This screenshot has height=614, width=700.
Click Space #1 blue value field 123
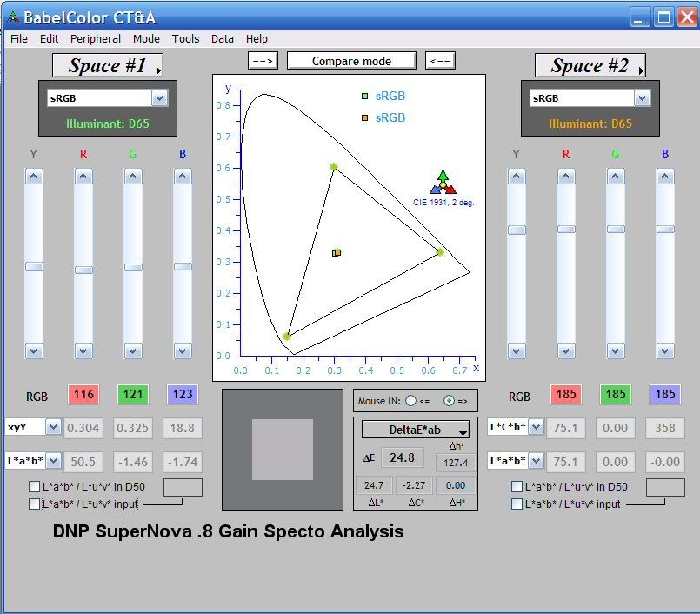[x=183, y=394]
